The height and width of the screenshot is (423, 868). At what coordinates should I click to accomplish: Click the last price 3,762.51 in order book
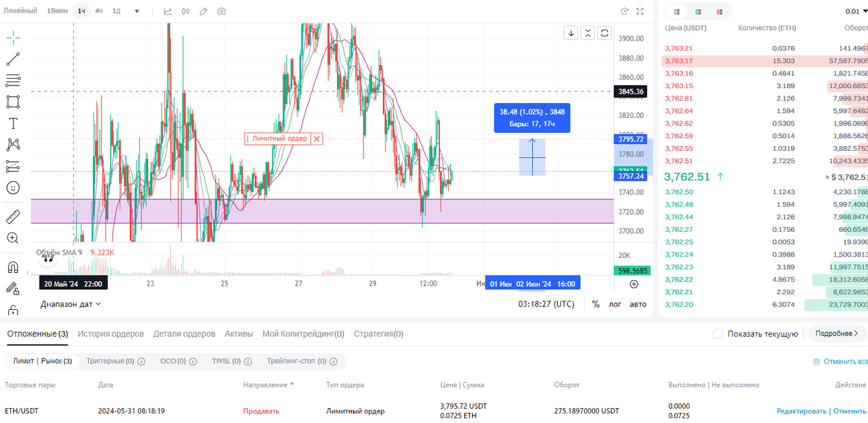[687, 177]
